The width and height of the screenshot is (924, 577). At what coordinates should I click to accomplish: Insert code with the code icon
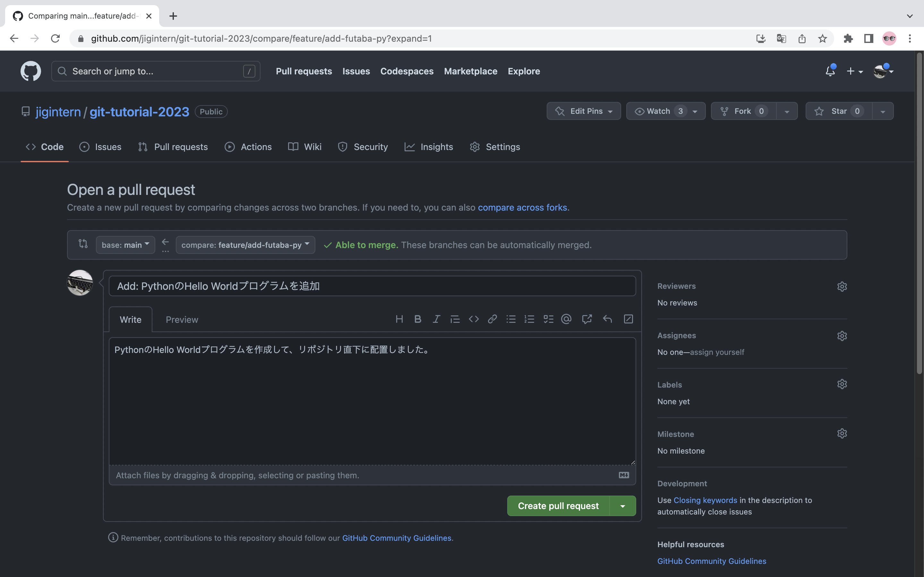point(474,319)
